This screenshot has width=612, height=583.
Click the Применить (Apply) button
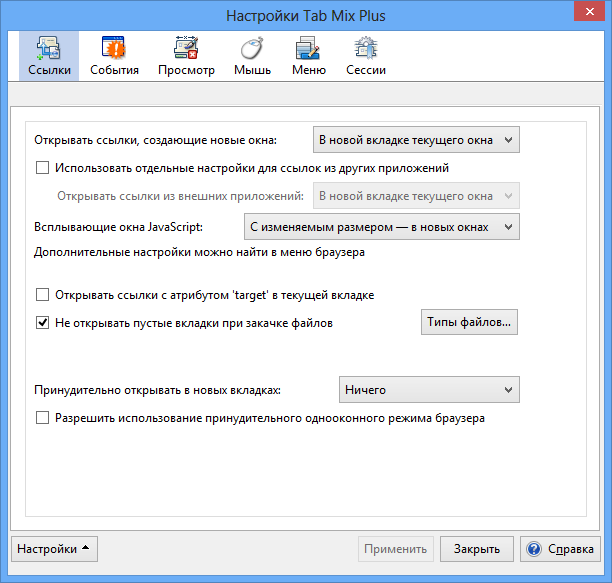(396, 549)
